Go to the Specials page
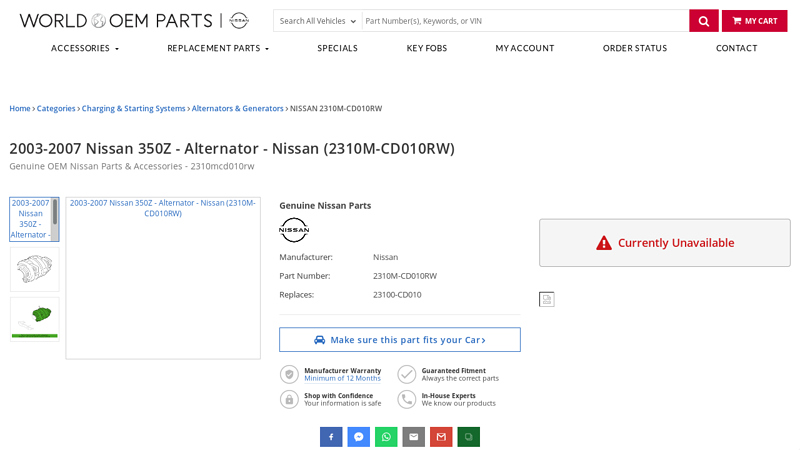Screen dimensions: 800x450 337,48
